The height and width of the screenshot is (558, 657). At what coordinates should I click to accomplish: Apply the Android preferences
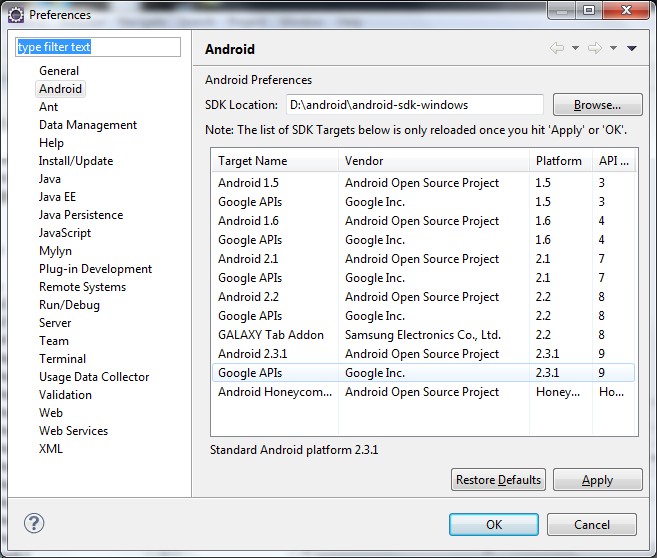click(x=598, y=480)
